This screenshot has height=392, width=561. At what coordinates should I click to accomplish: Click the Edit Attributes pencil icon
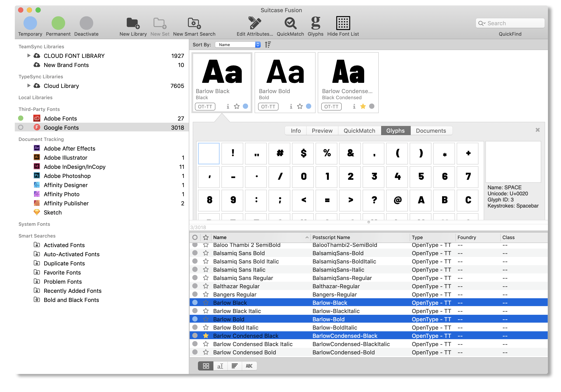point(255,23)
